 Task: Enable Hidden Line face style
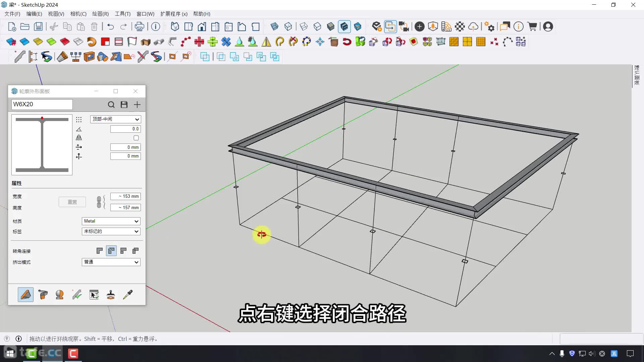point(317,26)
